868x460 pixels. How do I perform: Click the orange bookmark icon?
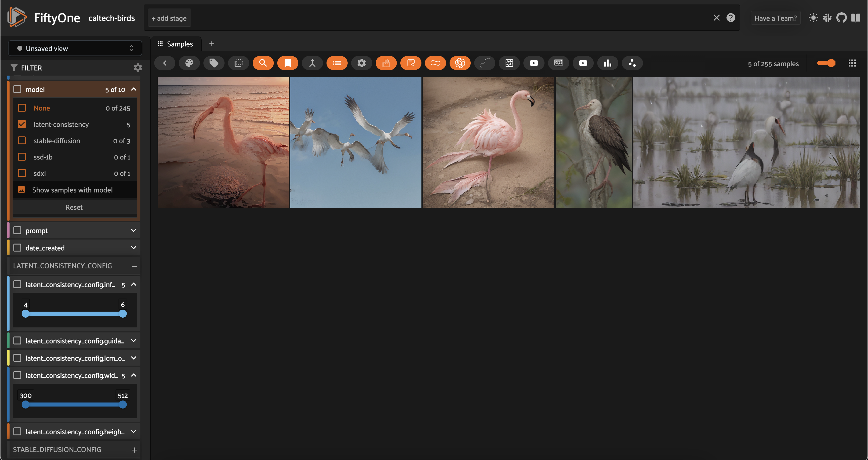pos(288,63)
